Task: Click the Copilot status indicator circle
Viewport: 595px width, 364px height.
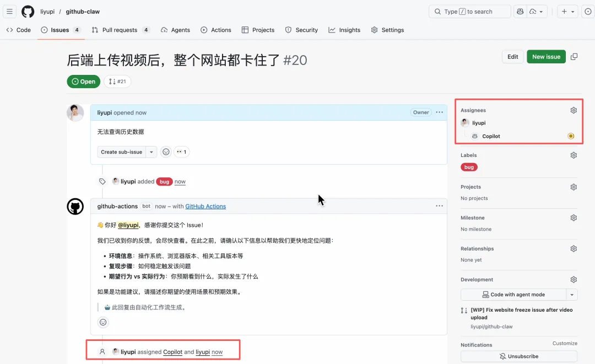Action: (x=571, y=136)
